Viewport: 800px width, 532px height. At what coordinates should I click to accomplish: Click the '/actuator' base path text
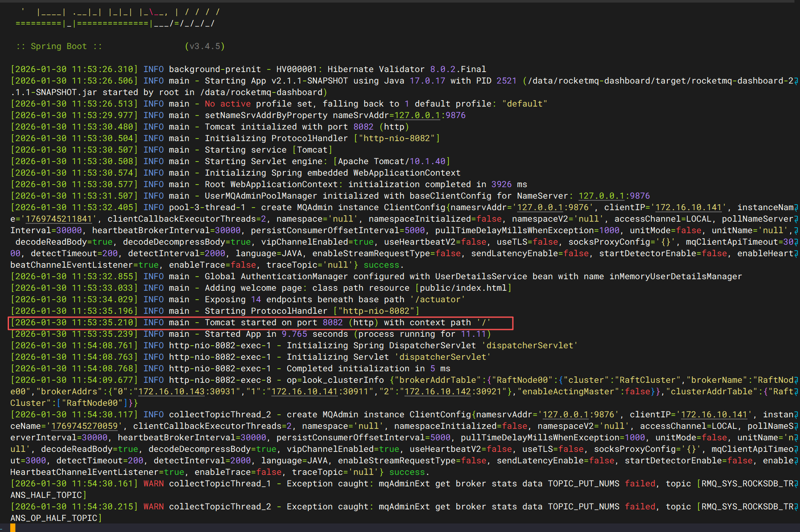tap(437, 299)
